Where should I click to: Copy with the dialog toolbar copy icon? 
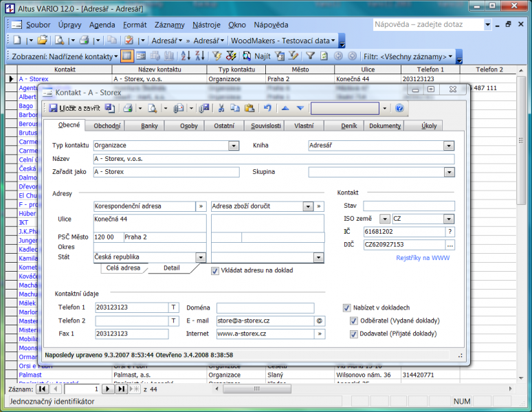tap(235, 109)
